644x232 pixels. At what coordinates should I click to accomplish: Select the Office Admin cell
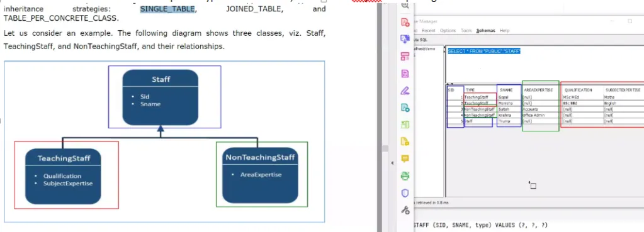tap(533, 115)
